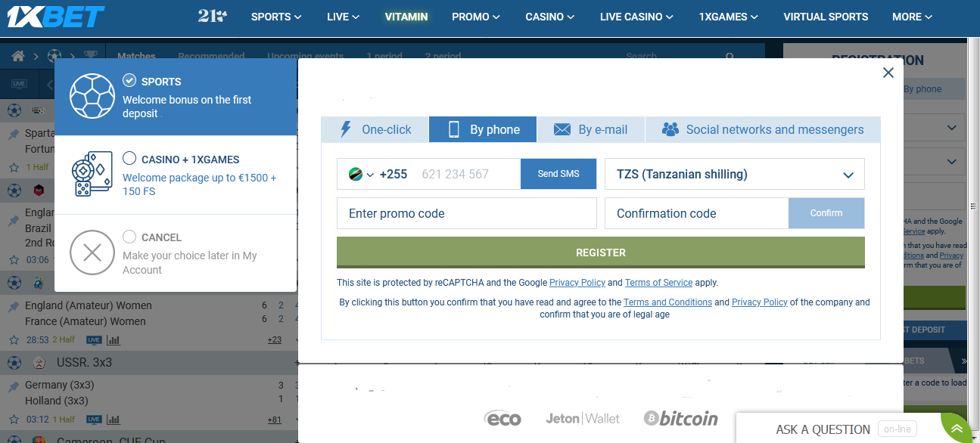Viewport: 980px width, 443px height.
Task: Open the +81 more markets link
Action: pos(275,420)
